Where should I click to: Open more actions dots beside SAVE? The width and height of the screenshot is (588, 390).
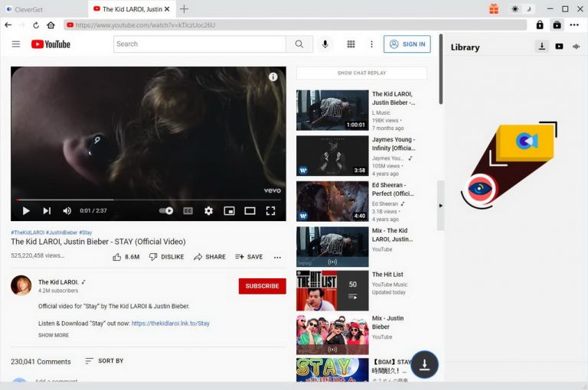click(x=277, y=258)
